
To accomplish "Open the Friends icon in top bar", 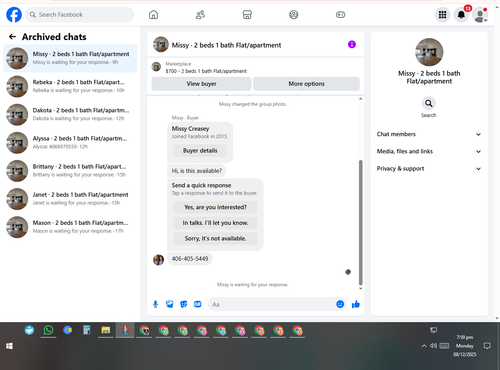I will point(200,15).
